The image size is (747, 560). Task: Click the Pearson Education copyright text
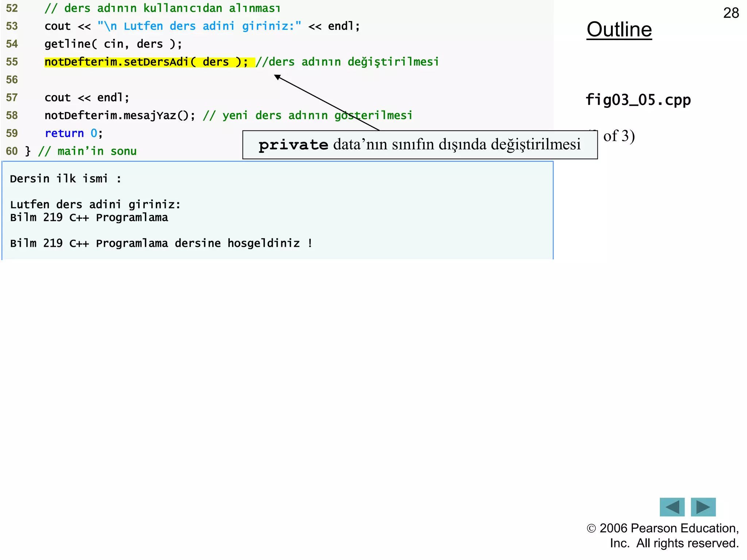(662, 535)
